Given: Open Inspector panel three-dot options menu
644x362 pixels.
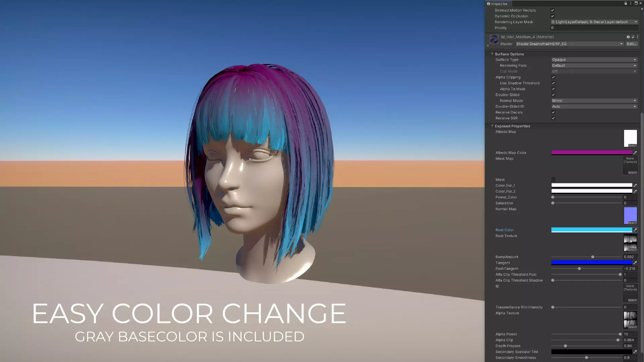Looking at the screenshot, I should (x=631, y=3).
